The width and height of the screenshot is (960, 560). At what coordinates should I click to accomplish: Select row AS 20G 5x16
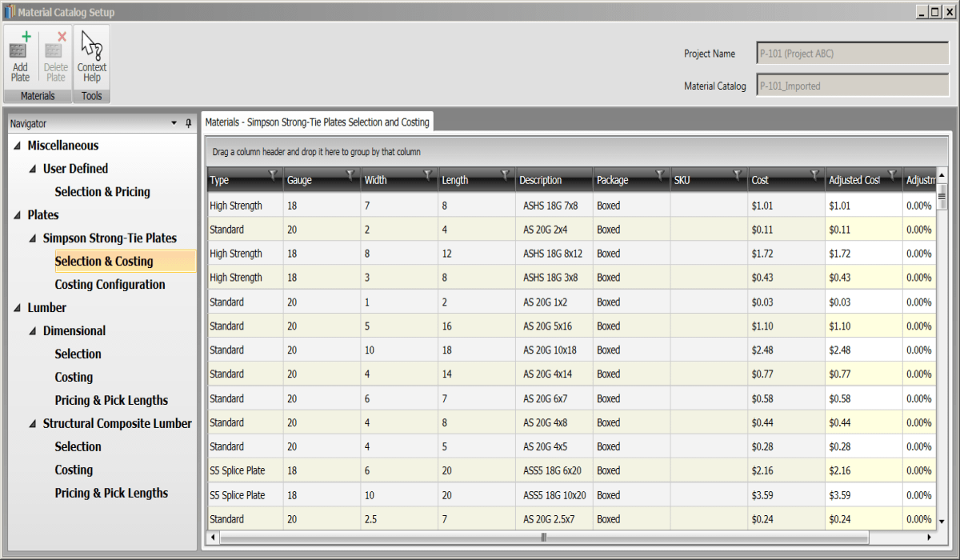coord(570,326)
